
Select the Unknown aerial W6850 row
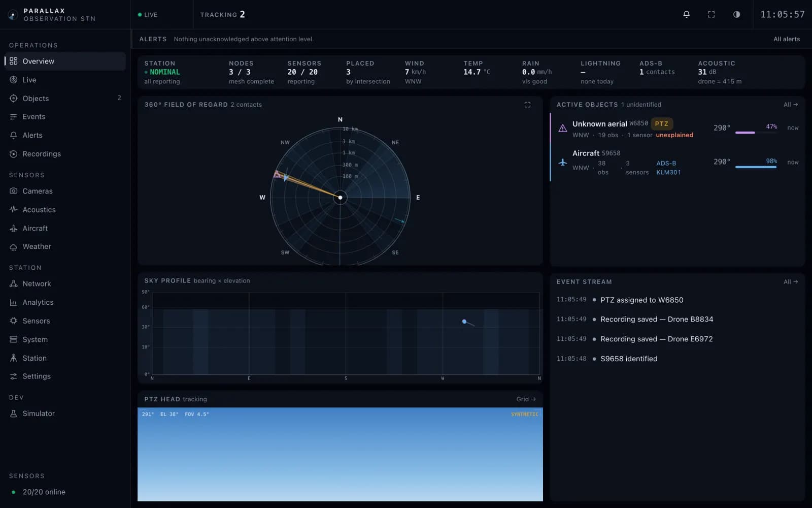(677, 129)
